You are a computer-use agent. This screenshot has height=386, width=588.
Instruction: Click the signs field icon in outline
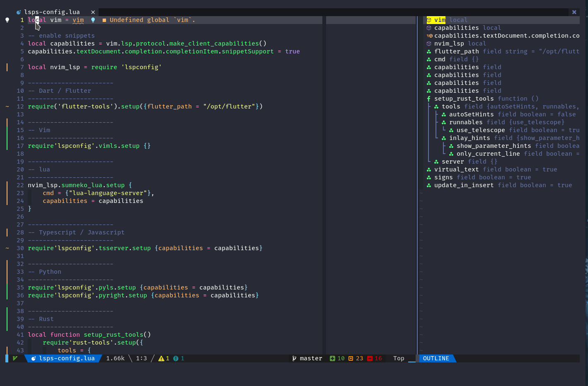(429, 177)
